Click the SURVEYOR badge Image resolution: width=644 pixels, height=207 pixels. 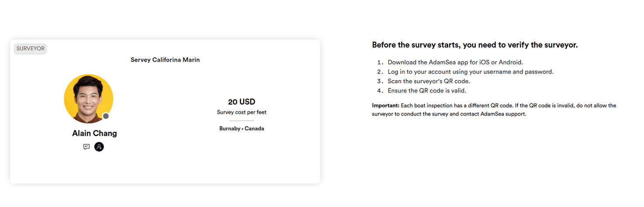point(31,49)
